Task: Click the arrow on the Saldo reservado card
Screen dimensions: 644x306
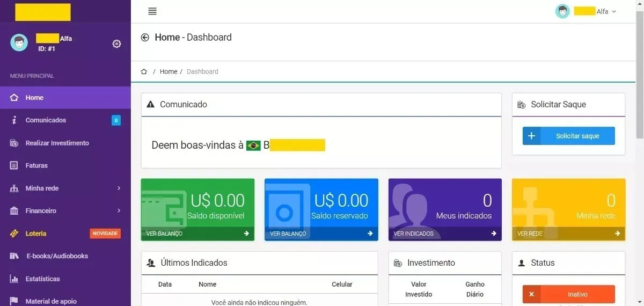Action: [x=370, y=234]
